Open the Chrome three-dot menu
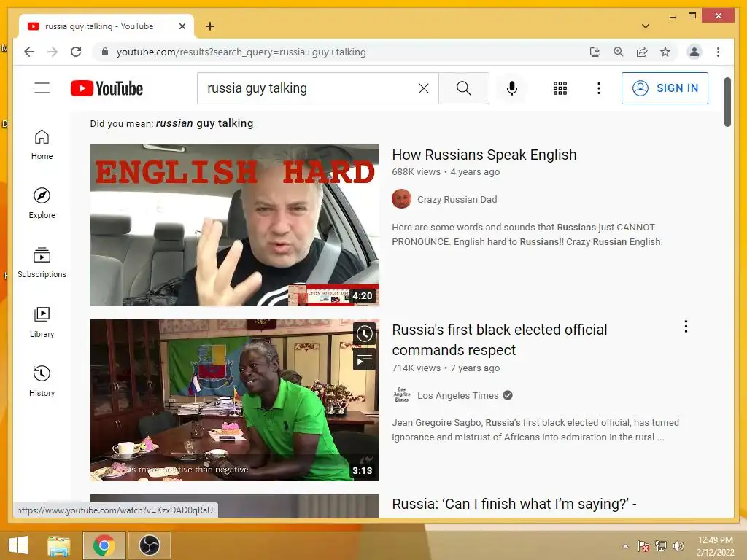 718,52
